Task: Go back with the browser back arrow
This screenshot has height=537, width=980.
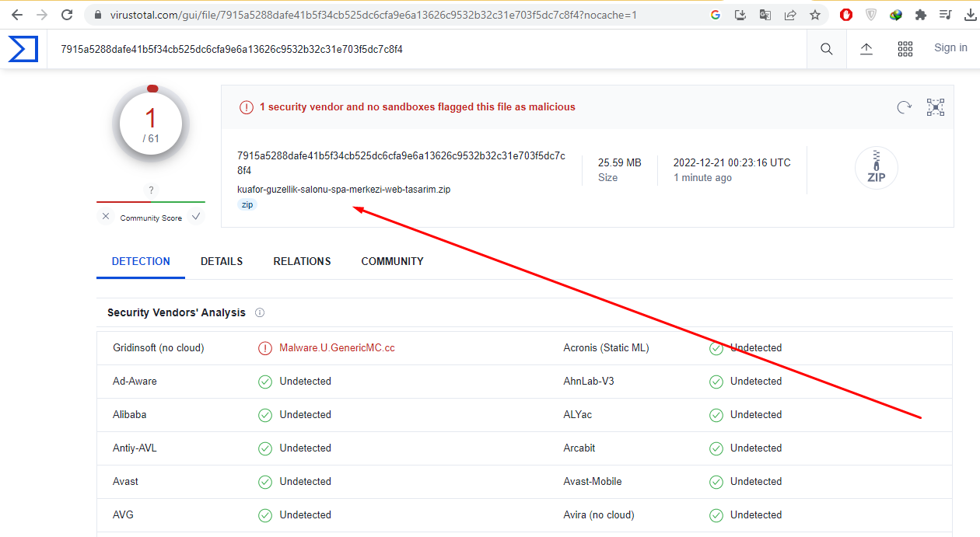Action: pyautogui.click(x=17, y=15)
